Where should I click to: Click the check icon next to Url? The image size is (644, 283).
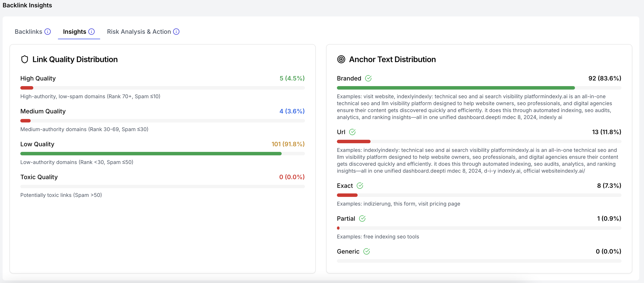coord(352,132)
